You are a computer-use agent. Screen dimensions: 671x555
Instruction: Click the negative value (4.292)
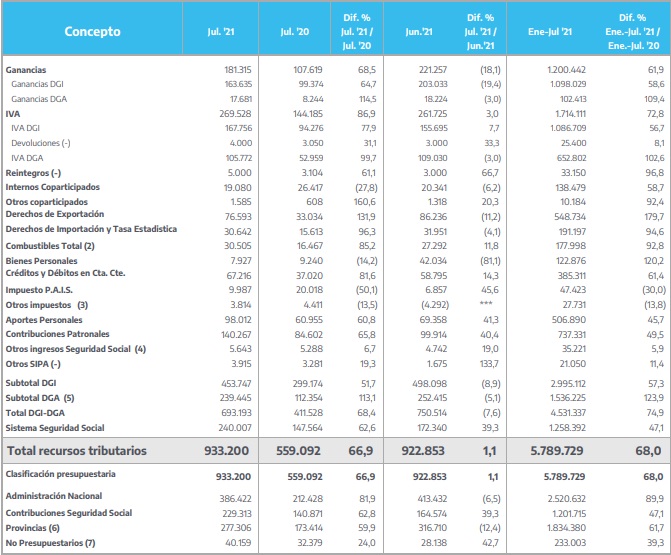click(433, 305)
